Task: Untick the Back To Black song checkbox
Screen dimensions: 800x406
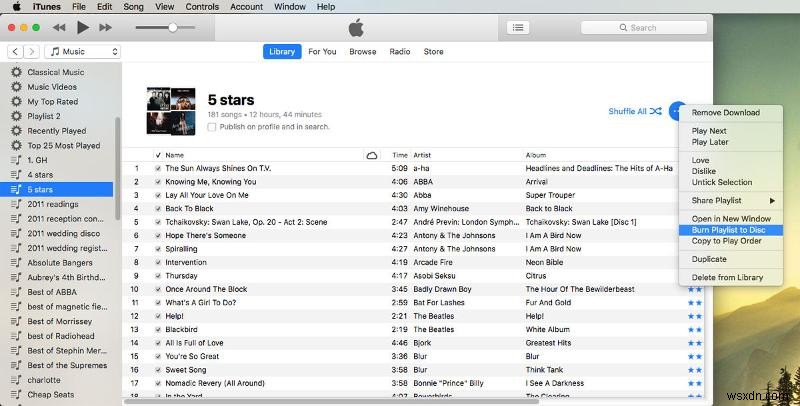Action: 158,209
